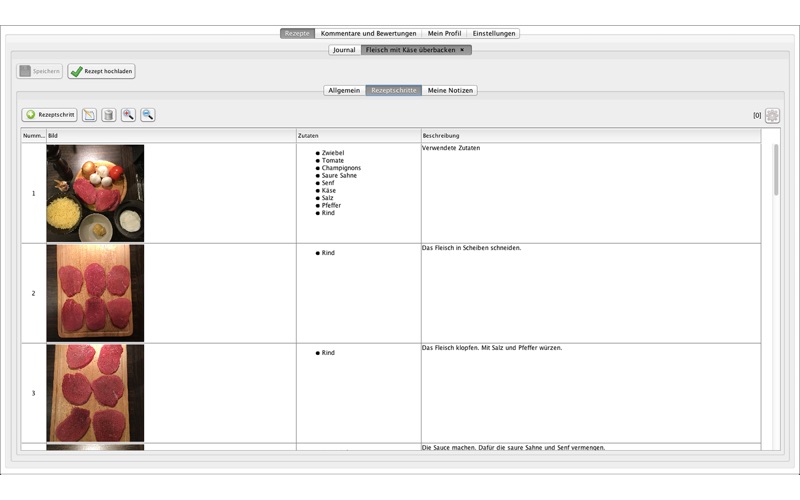Click step number 2 cell
Screen dimensions: 800x500
(x=34, y=293)
